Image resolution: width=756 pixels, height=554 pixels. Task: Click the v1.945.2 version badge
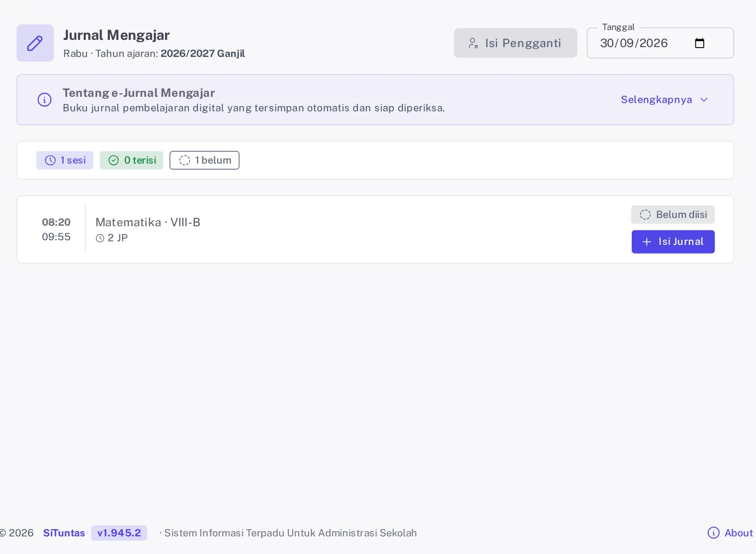[119, 533]
